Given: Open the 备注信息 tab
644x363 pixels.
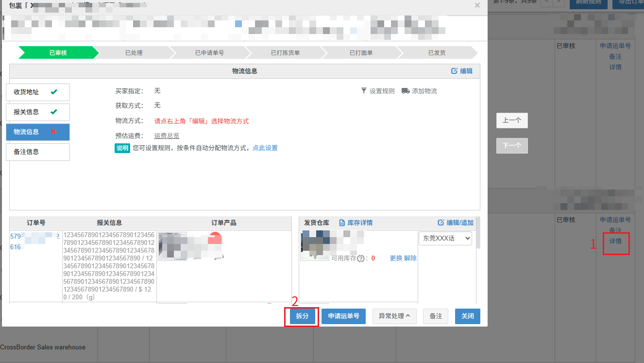Looking at the screenshot, I should [37, 152].
